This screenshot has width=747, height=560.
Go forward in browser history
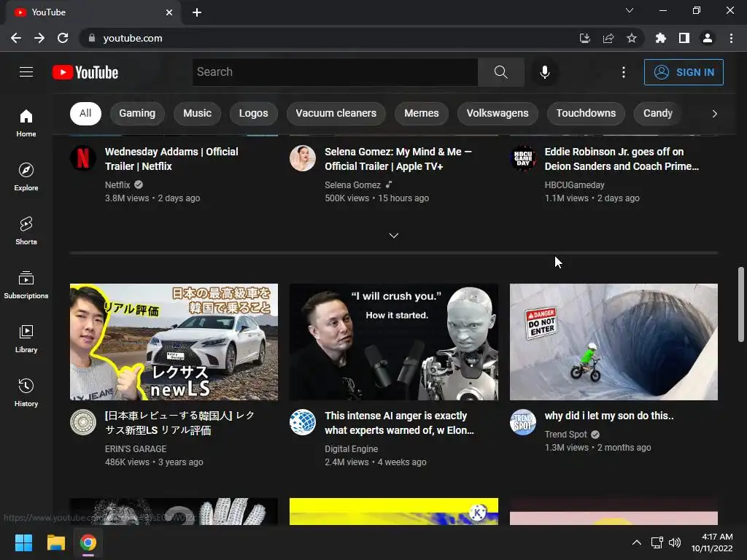pos(39,38)
